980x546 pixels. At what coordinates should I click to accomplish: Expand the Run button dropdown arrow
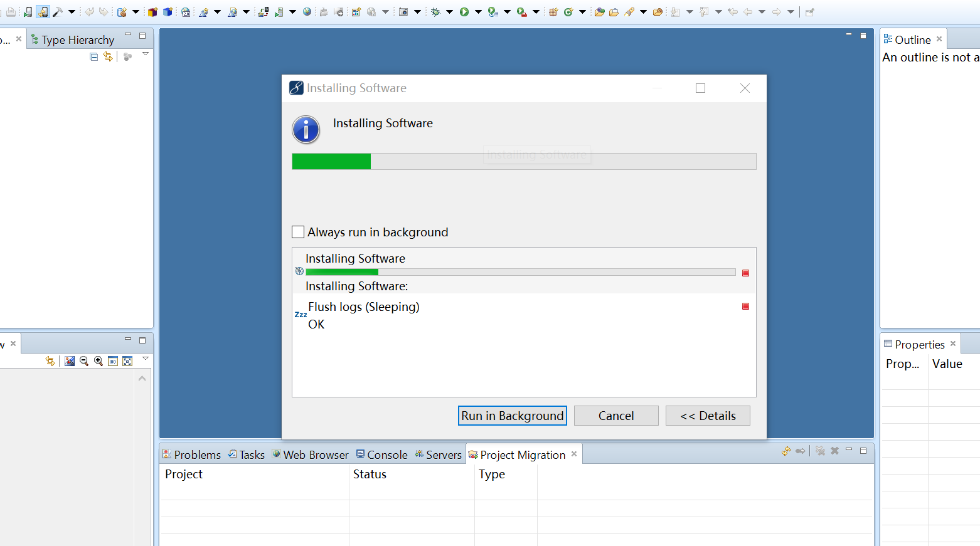(478, 12)
